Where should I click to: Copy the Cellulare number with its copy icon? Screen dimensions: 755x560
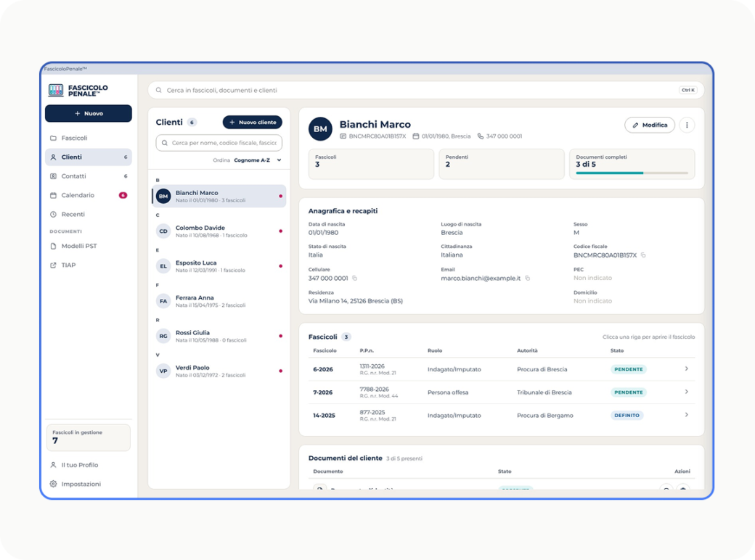355,278
